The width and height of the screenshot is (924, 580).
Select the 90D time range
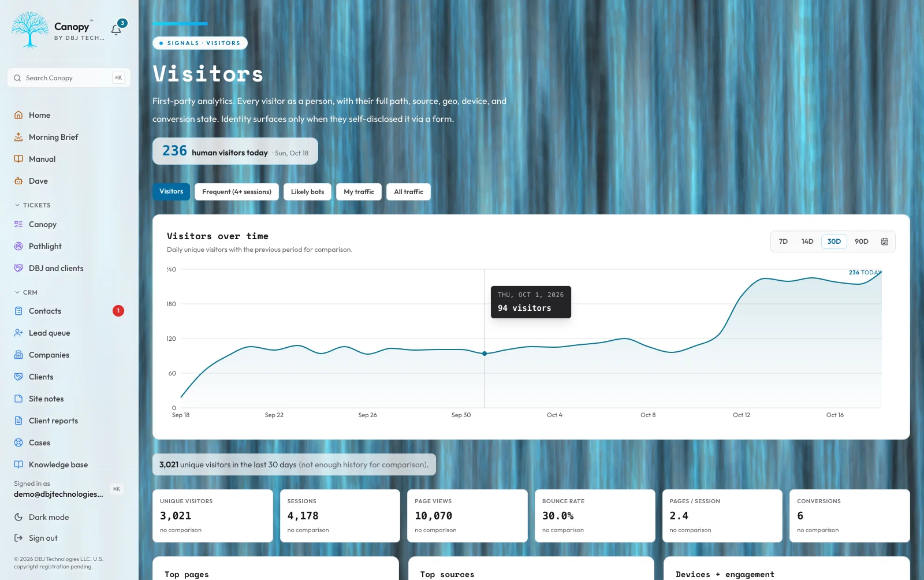point(862,241)
